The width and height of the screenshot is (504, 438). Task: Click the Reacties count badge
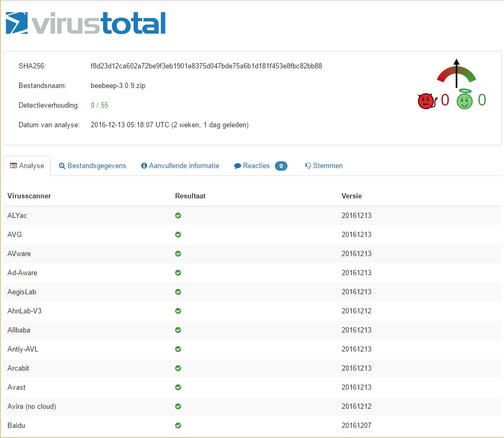pyautogui.click(x=281, y=166)
